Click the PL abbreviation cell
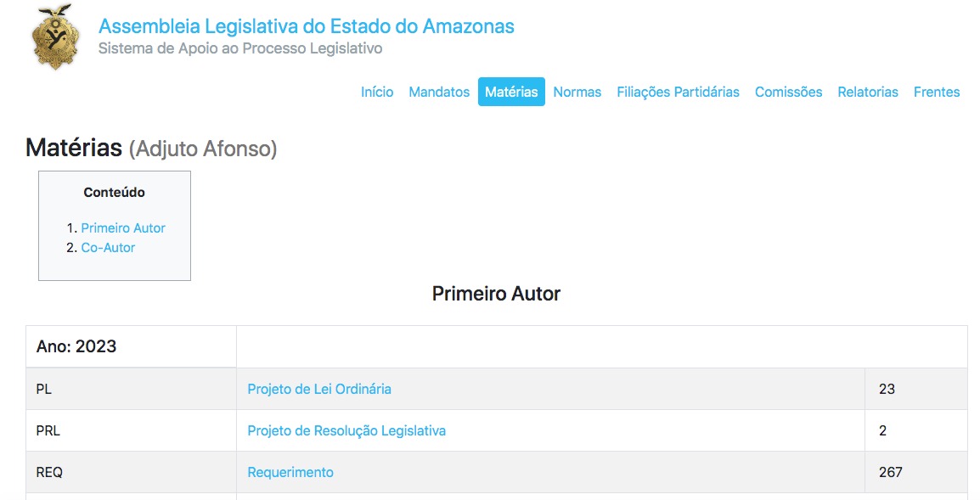 44,389
